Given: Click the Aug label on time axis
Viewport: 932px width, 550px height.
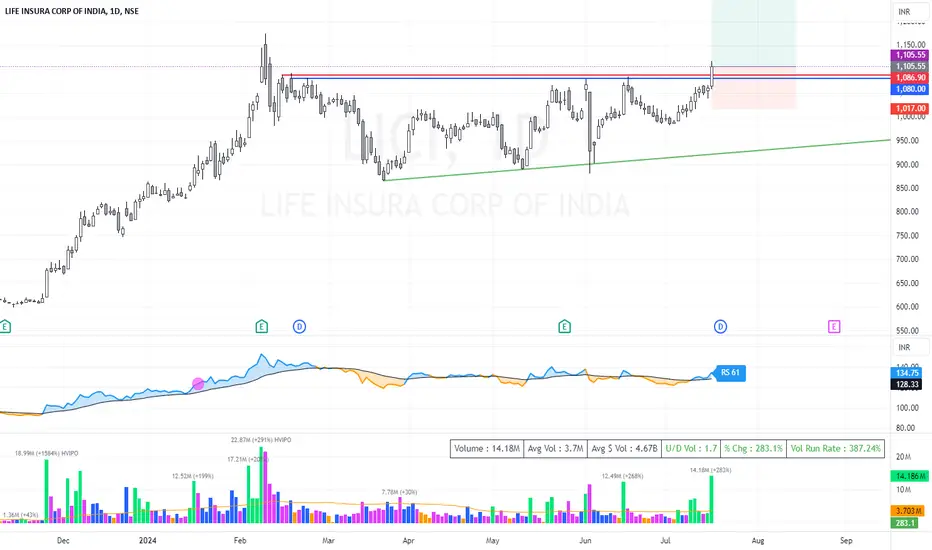Looking at the screenshot, I should coord(758,540).
